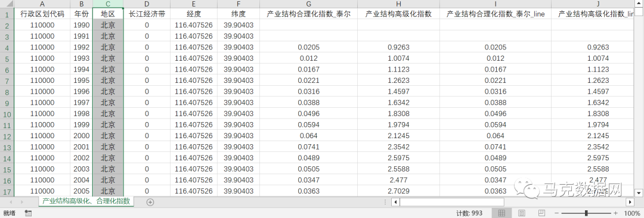This screenshot has width=644, height=218.
Task: Click the macro recording icon in status bar
Action: [29, 213]
